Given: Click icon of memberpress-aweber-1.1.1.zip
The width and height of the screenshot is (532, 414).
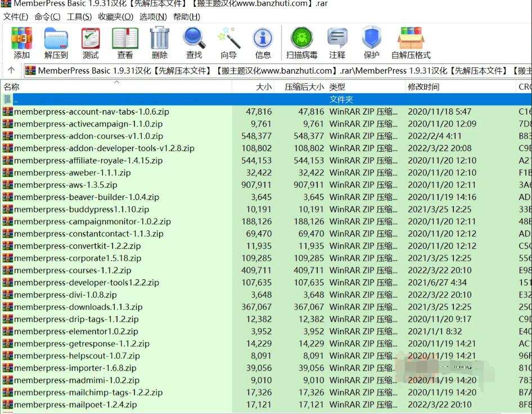Looking at the screenshot, I should (7, 172).
